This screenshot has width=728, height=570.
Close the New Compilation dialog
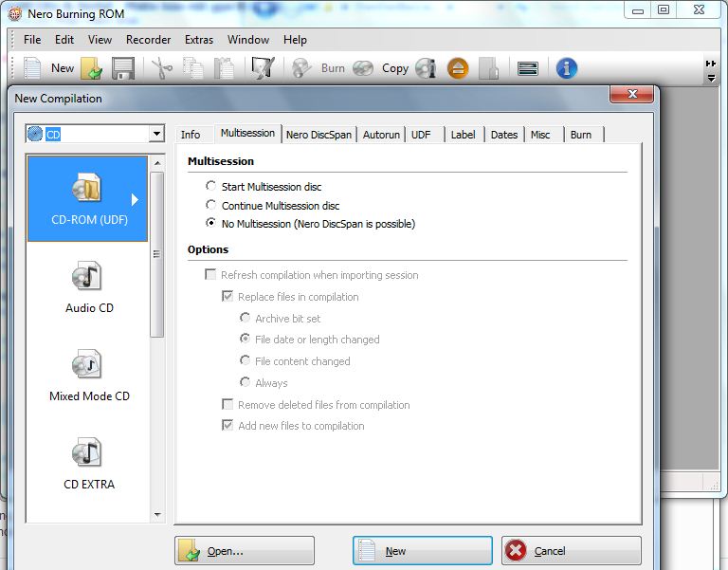(x=632, y=94)
